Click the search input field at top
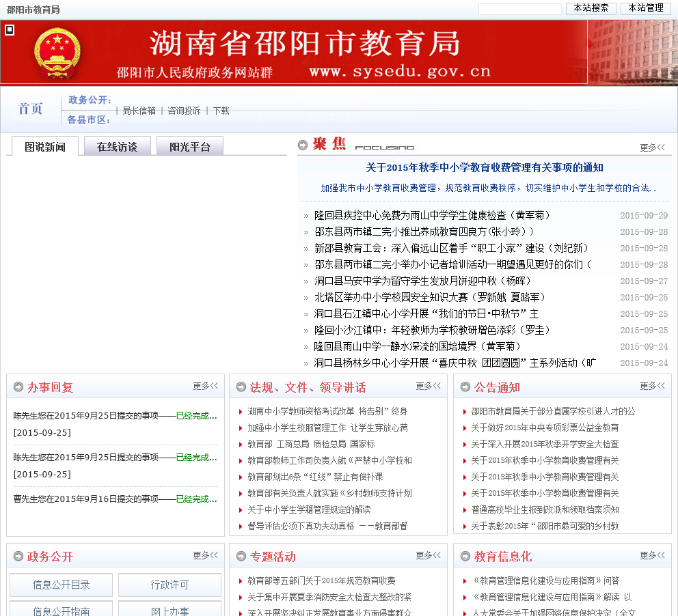Image resolution: width=678 pixels, height=616 pixels. (519, 9)
